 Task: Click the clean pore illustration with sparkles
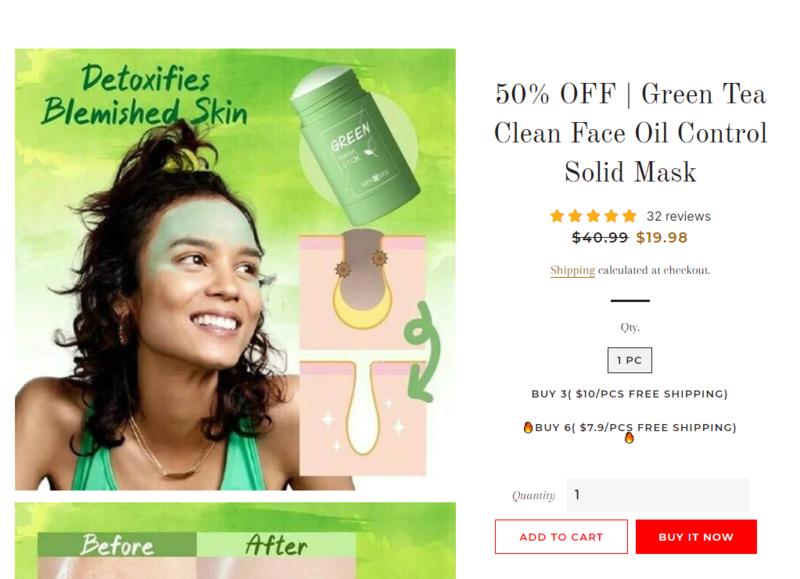point(362,418)
